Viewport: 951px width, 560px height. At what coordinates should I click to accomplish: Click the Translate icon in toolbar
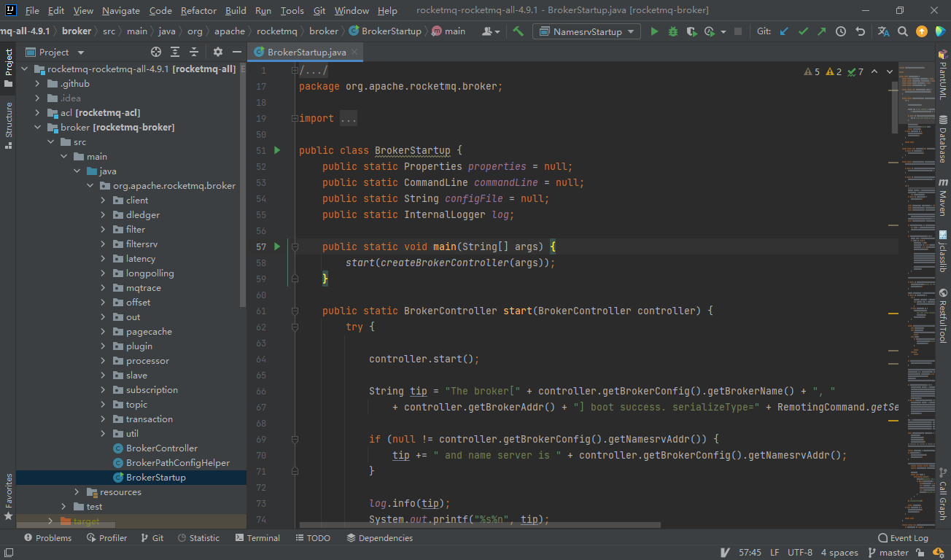click(x=884, y=31)
